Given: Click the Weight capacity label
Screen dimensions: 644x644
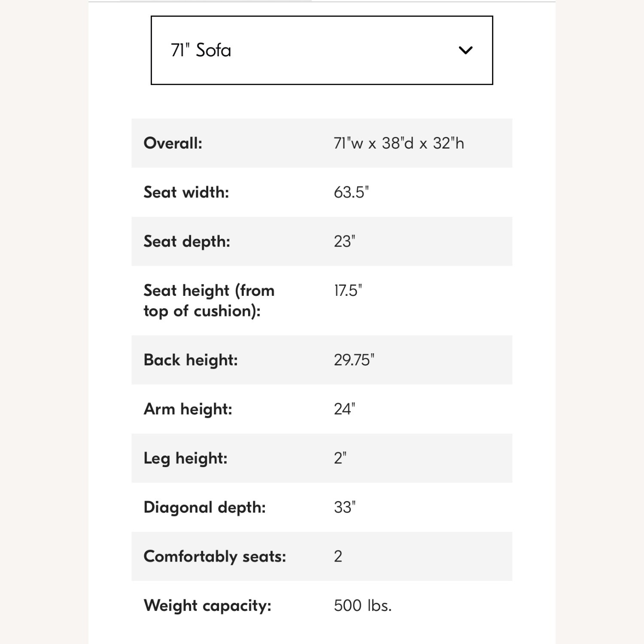Looking at the screenshot, I should tap(207, 605).
